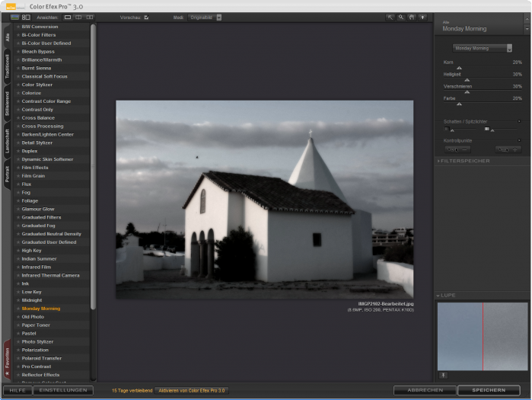Select the Old Photo filter in list

(33, 317)
